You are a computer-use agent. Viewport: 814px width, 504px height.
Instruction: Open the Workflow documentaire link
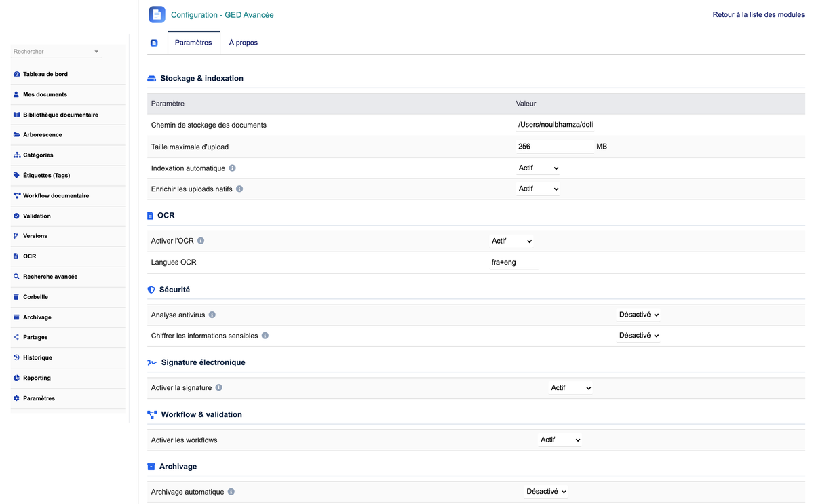coord(56,195)
